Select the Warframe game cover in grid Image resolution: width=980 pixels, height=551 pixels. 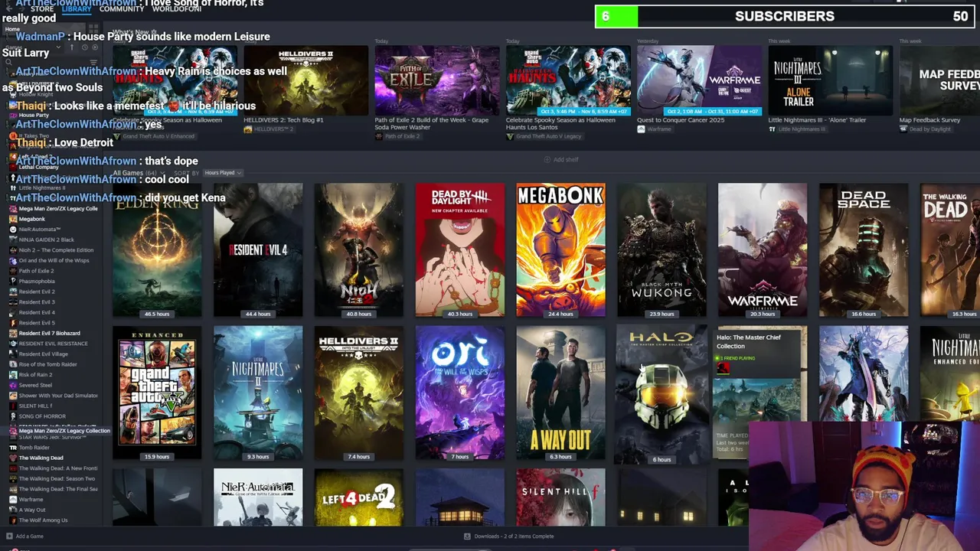(763, 250)
